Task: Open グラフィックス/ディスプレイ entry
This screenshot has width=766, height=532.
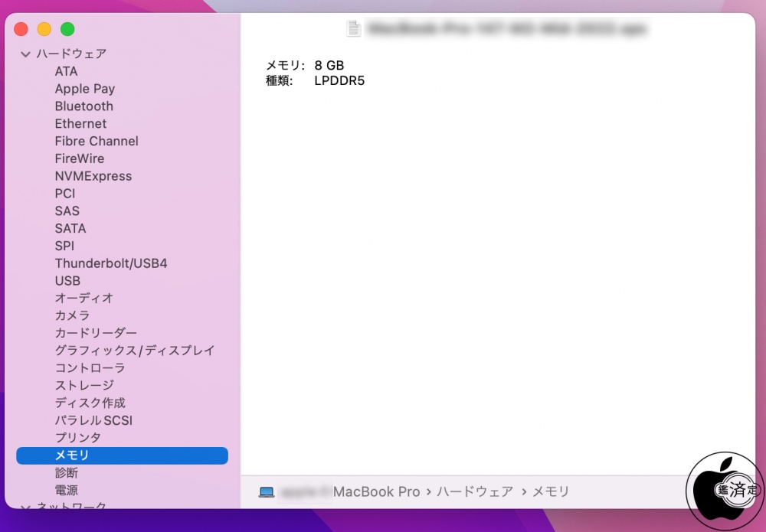Action: 135,351
